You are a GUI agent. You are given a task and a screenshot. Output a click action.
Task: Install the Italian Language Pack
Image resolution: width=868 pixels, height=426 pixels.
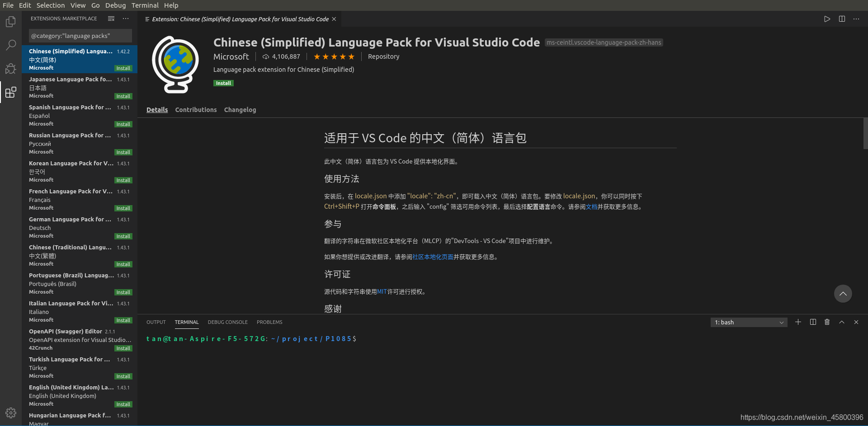pyautogui.click(x=123, y=320)
